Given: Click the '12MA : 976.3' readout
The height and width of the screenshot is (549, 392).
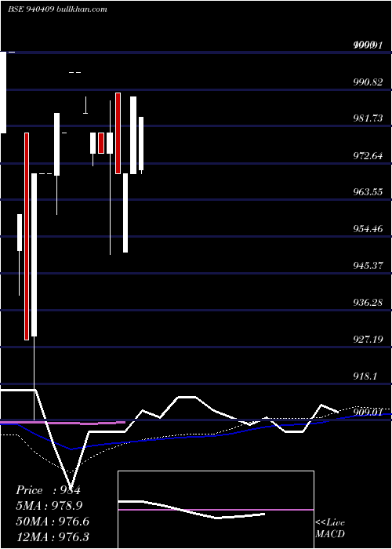Looking at the screenshot, I should click(x=53, y=536).
